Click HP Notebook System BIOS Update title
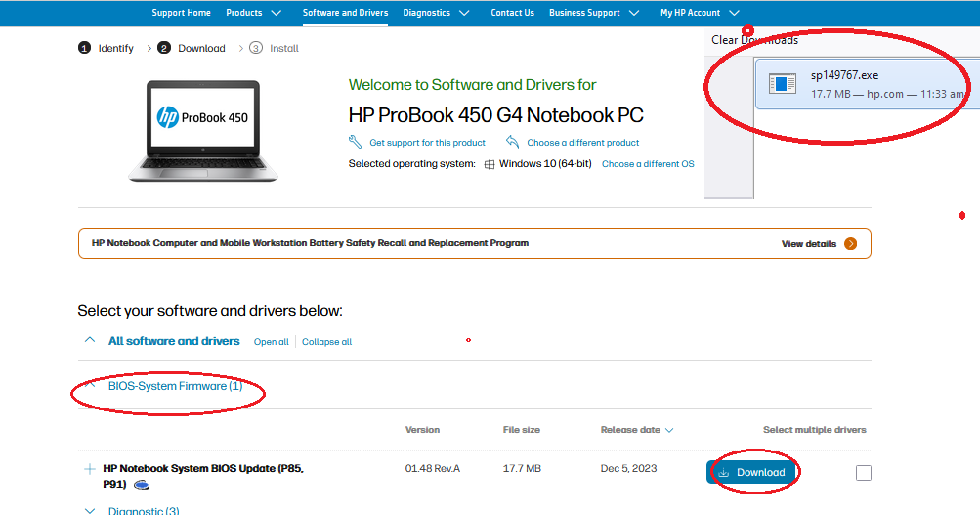This screenshot has width=980, height=515. pyautogui.click(x=203, y=476)
